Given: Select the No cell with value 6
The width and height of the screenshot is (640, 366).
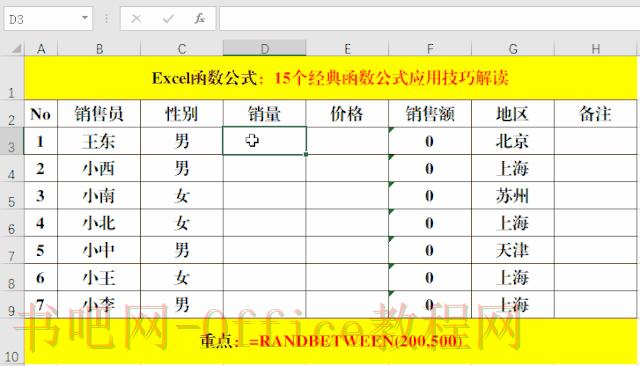Looking at the screenshot, I should tap(41, 277).
